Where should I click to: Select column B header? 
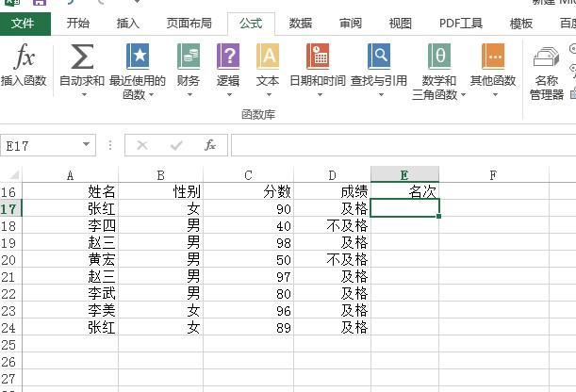click(x=160, y=174)
